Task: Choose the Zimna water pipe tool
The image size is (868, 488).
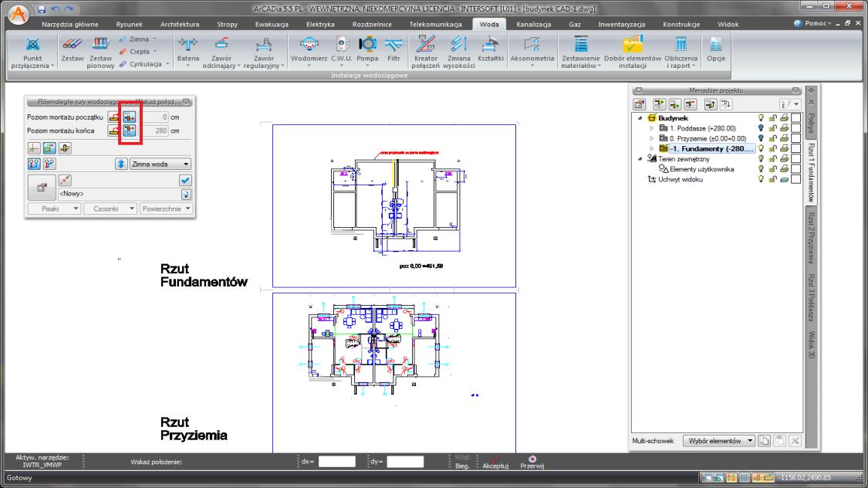Action: coord(138,39)
